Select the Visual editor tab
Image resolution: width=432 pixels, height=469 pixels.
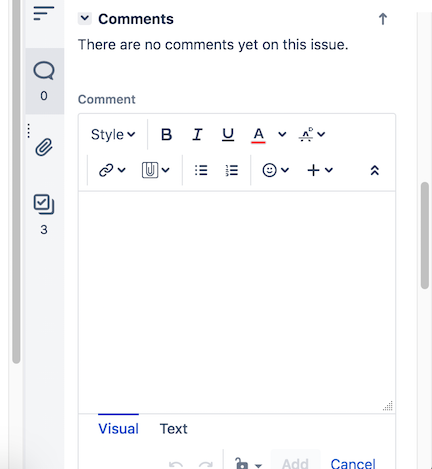[118, 429]
